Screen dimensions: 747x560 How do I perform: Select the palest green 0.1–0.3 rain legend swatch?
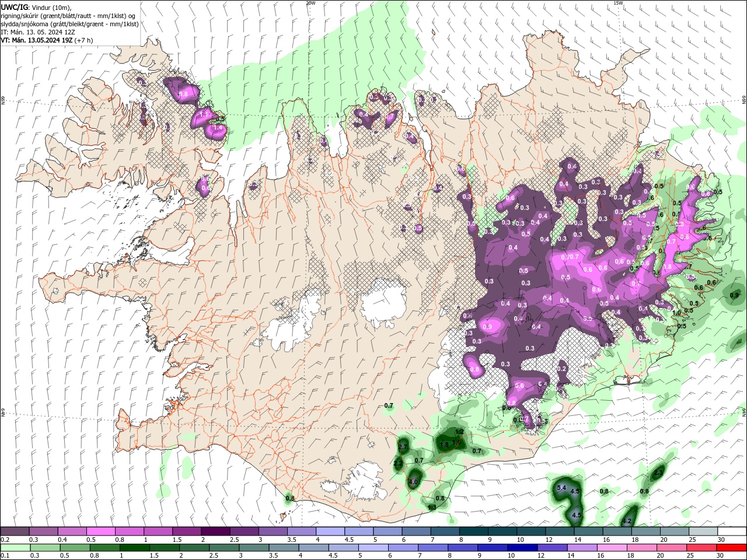15,548
